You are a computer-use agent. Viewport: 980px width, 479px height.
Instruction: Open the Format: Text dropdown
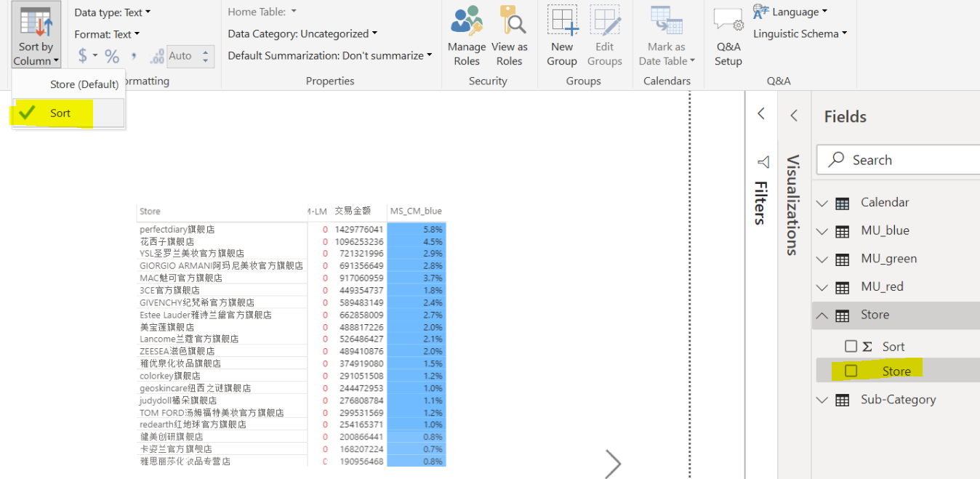[107, 34]
